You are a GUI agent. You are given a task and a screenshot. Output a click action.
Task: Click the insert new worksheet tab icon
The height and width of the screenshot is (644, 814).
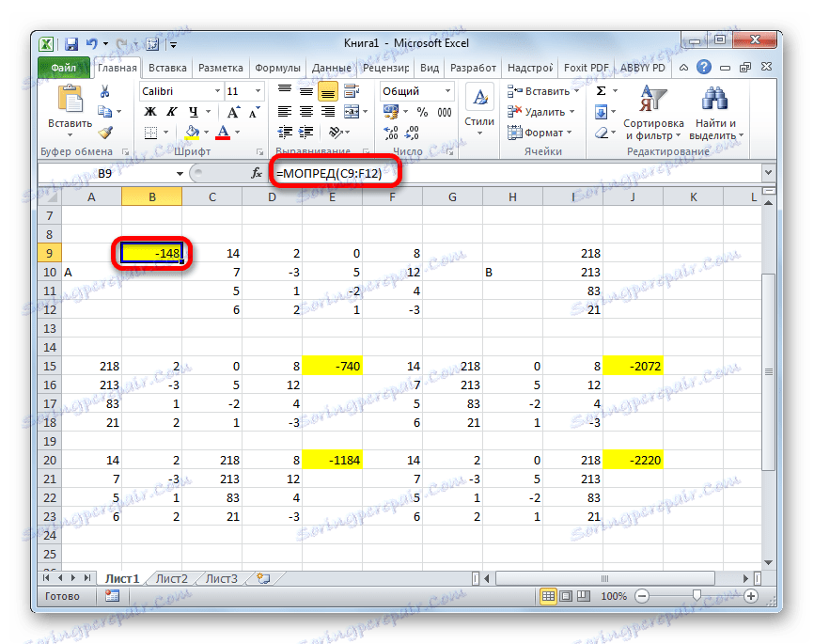[264, 578]
